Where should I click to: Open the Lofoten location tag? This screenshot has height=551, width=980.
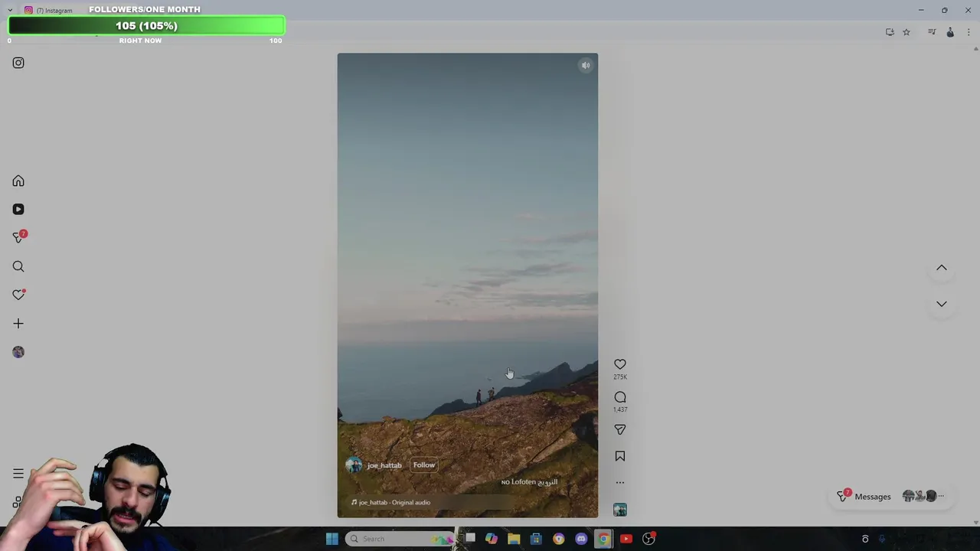pyautogui.click(x=529, y=482)
